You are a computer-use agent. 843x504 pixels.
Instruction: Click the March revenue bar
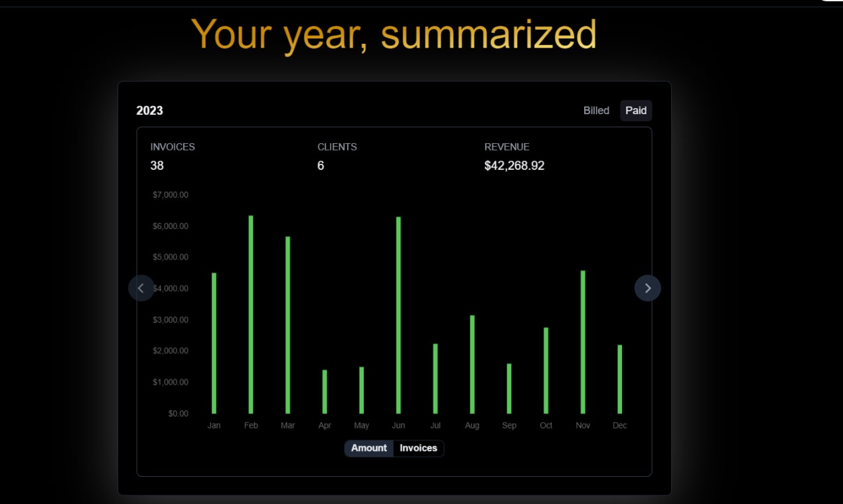[x=287, y=325]
